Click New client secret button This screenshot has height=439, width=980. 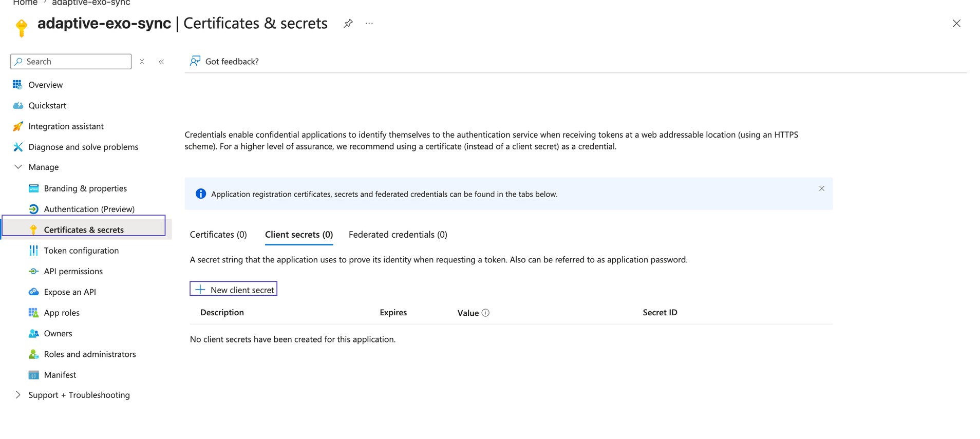[x=234, y=289]
